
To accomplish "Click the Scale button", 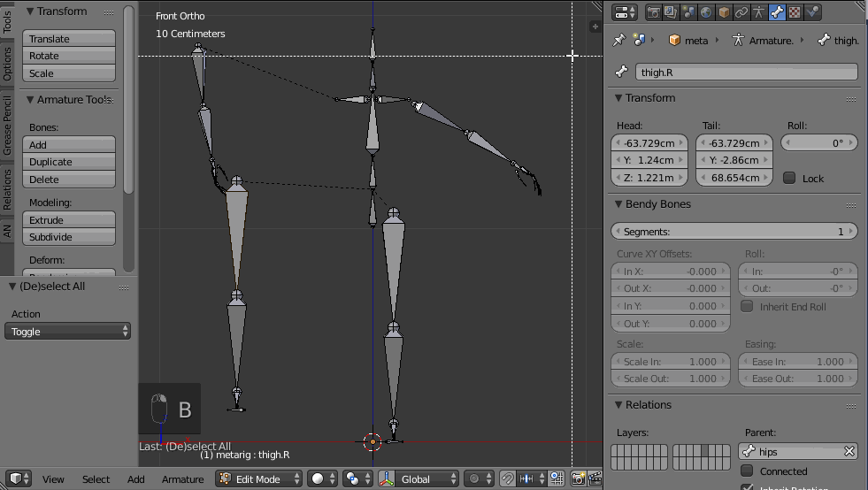I will click(x=69, y=73).
